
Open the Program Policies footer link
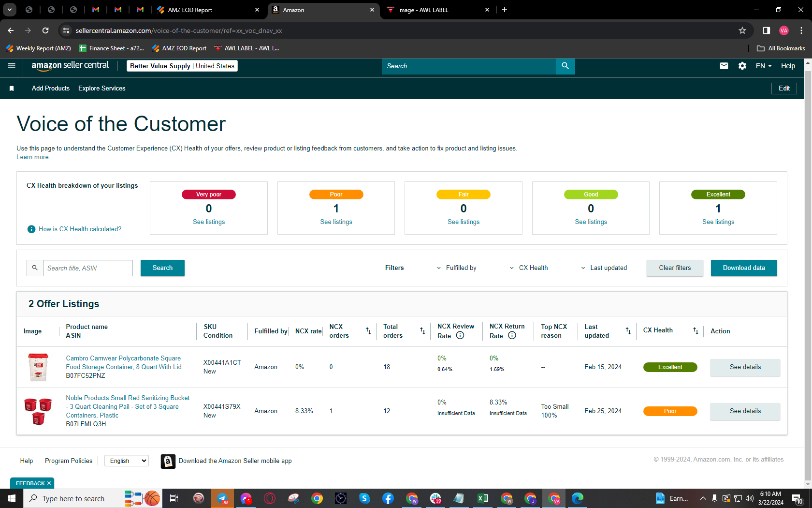click(x=69, y=461)
